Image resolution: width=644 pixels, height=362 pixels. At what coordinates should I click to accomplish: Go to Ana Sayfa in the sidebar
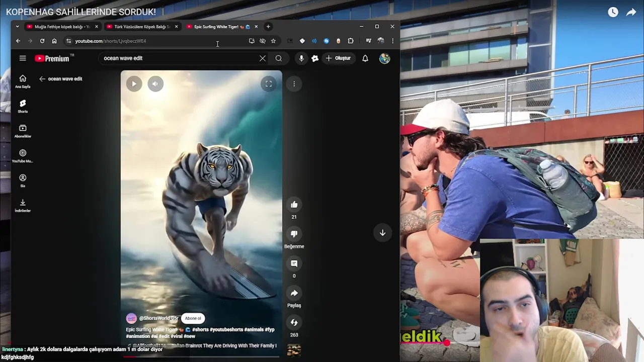click(x=23, y=81)
